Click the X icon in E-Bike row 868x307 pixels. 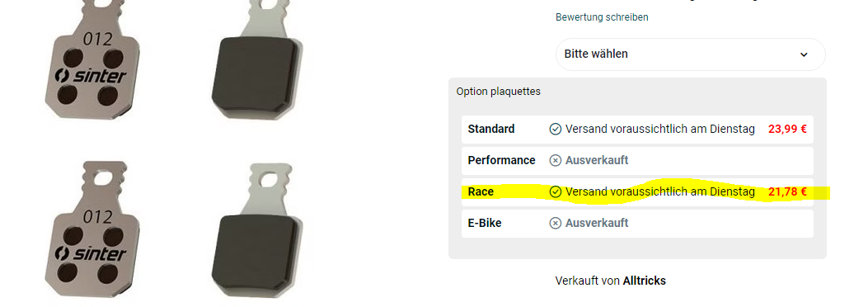point(556,224)
